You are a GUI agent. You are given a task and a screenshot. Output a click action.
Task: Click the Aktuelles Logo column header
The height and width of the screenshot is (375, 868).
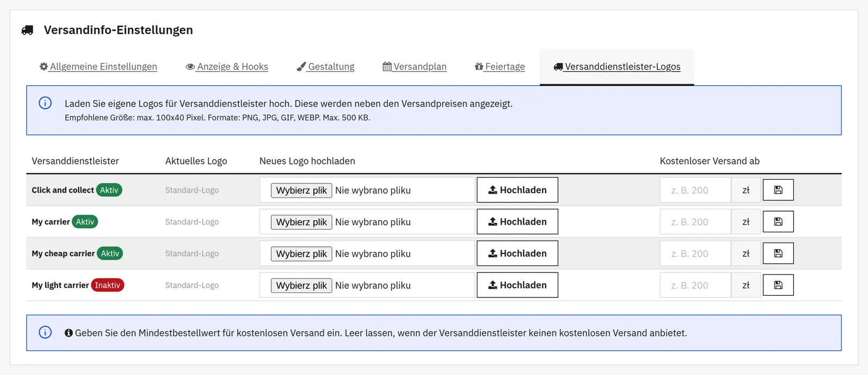pyautogui.click(x=196, y=161)
